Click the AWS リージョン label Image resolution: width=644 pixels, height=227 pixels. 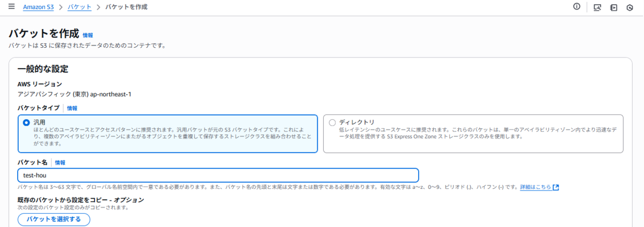click(x=40, y=84)
